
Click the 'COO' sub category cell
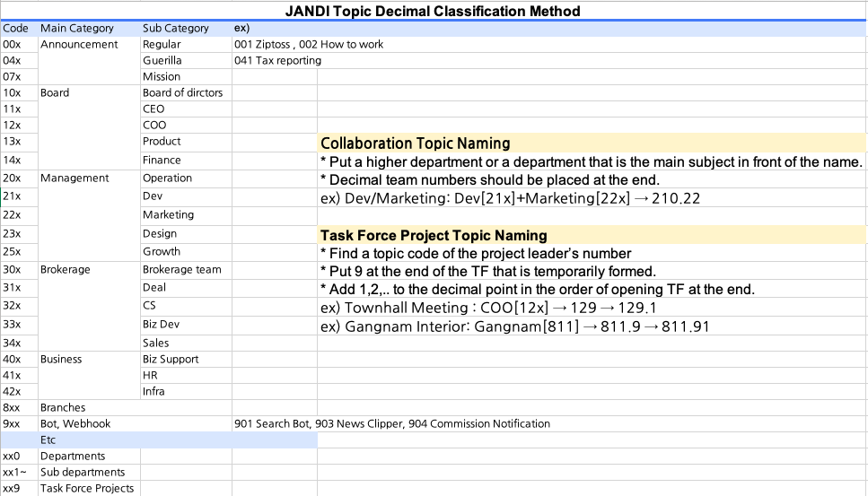point(186,125)
